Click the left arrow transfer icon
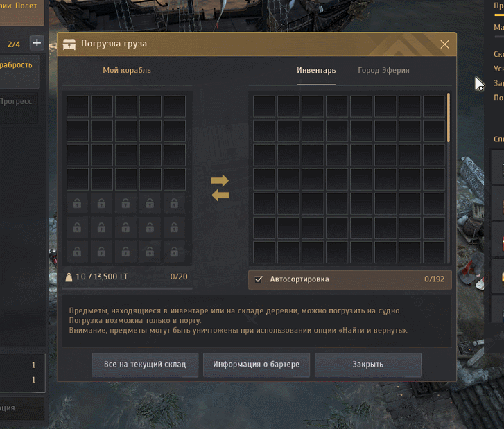504x429 pixels. pos(220,195)
